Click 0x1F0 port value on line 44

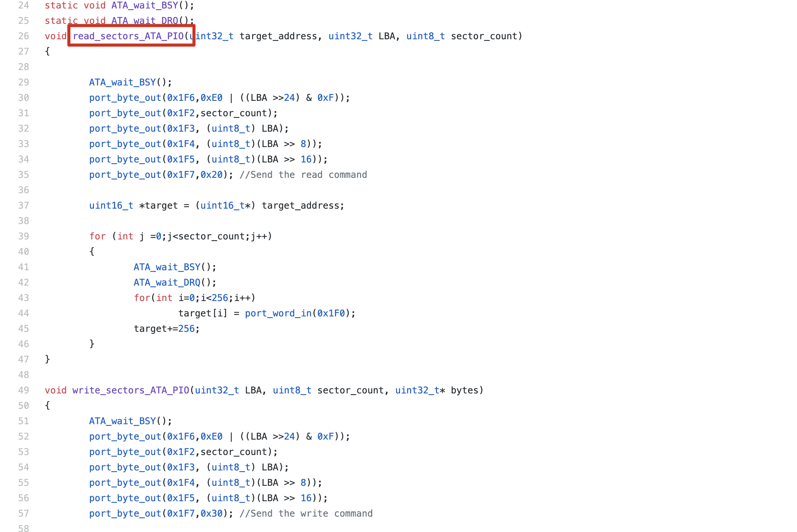331,313
